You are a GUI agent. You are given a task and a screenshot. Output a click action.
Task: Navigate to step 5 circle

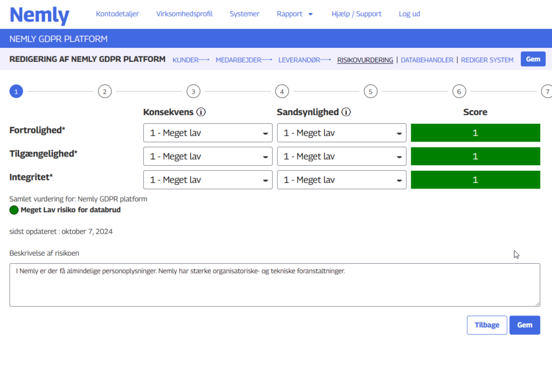tap(370, 92)
